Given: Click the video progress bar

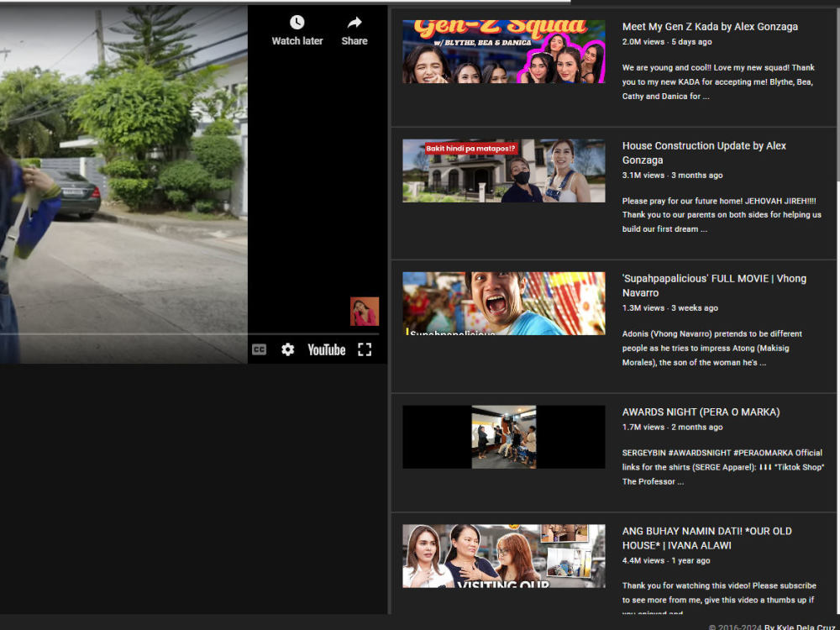Looking at the screenshot, I should [x=189, y=334].
